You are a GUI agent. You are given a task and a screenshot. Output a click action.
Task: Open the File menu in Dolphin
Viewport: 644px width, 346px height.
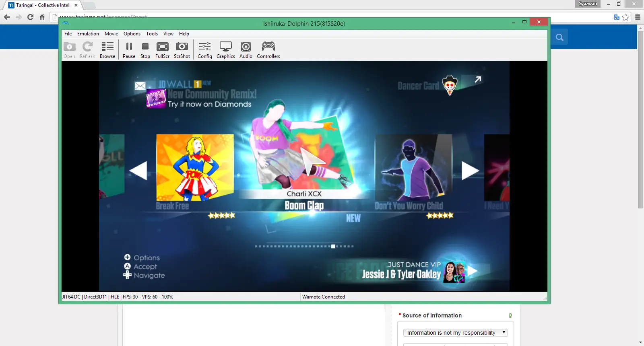(x=68, y=34)
